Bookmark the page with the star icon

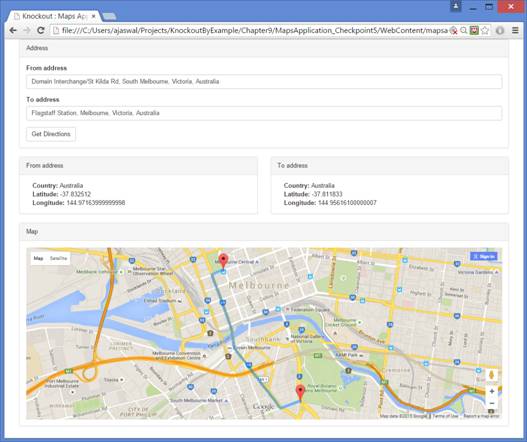[485, 31]
